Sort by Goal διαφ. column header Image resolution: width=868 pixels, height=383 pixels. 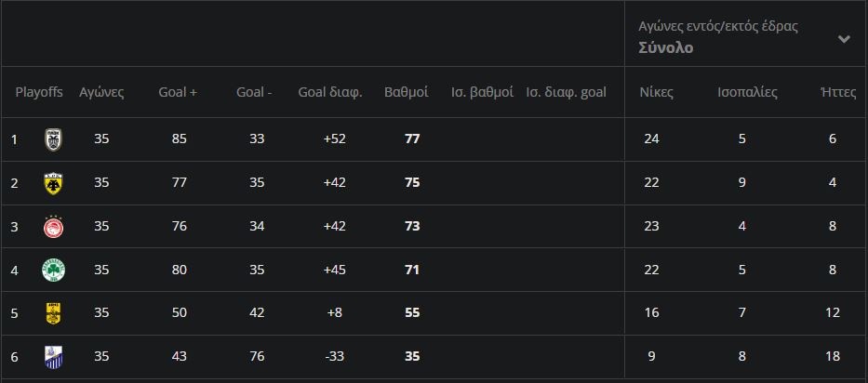329,92
